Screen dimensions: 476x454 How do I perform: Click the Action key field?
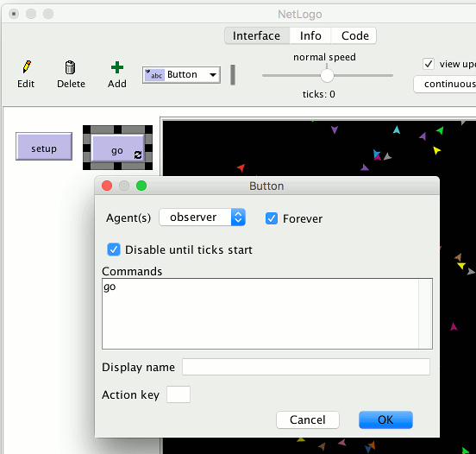pyautogui.click(x=178, y=394)
